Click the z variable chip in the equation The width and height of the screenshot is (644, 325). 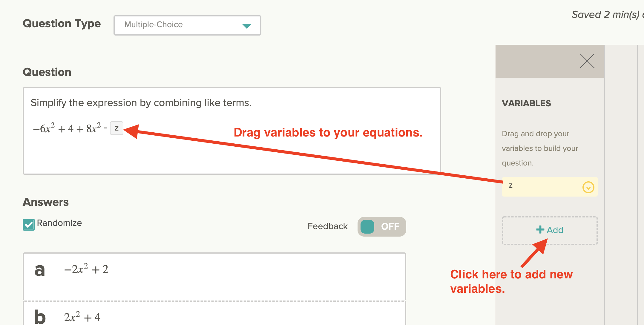coord(116,128)
